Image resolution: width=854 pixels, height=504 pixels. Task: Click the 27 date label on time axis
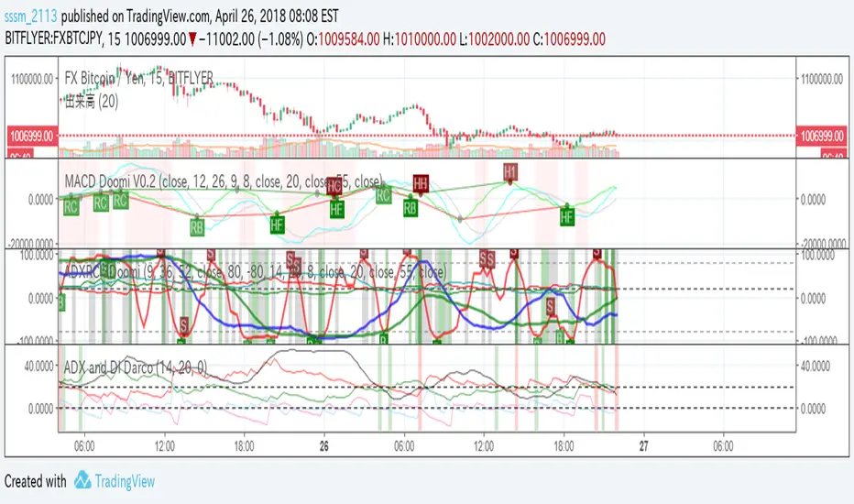pyautogui.click(x=644, y=446)
